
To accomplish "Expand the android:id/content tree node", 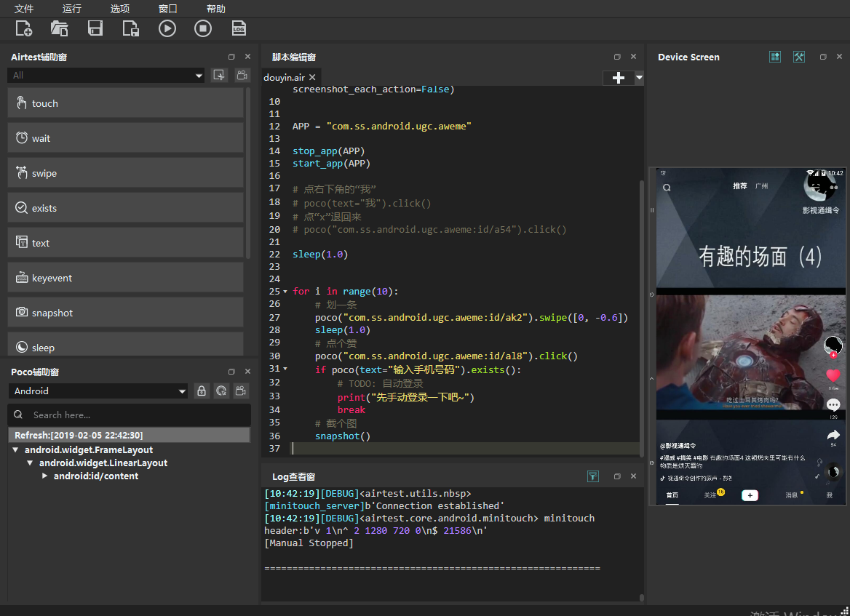I will [45, 476].
